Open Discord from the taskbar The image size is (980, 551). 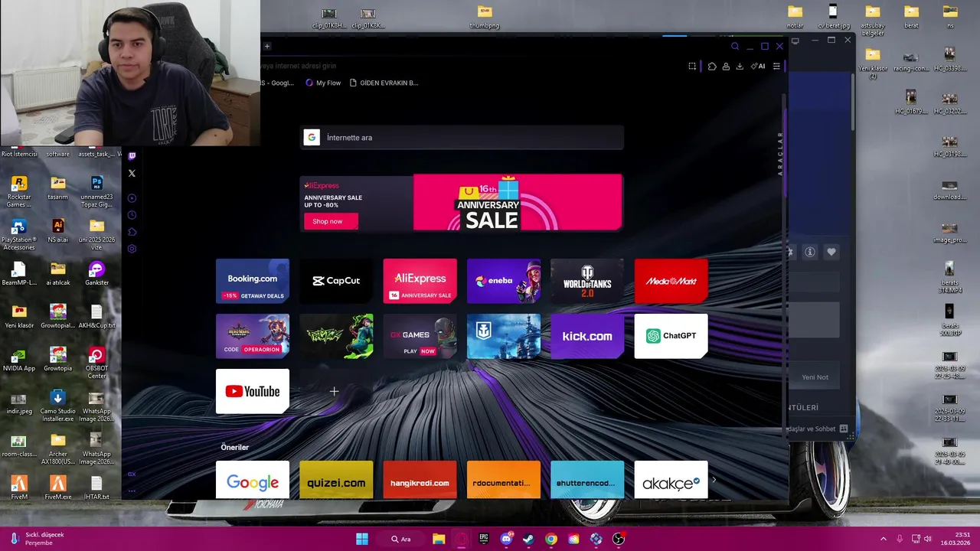(506, 539)
